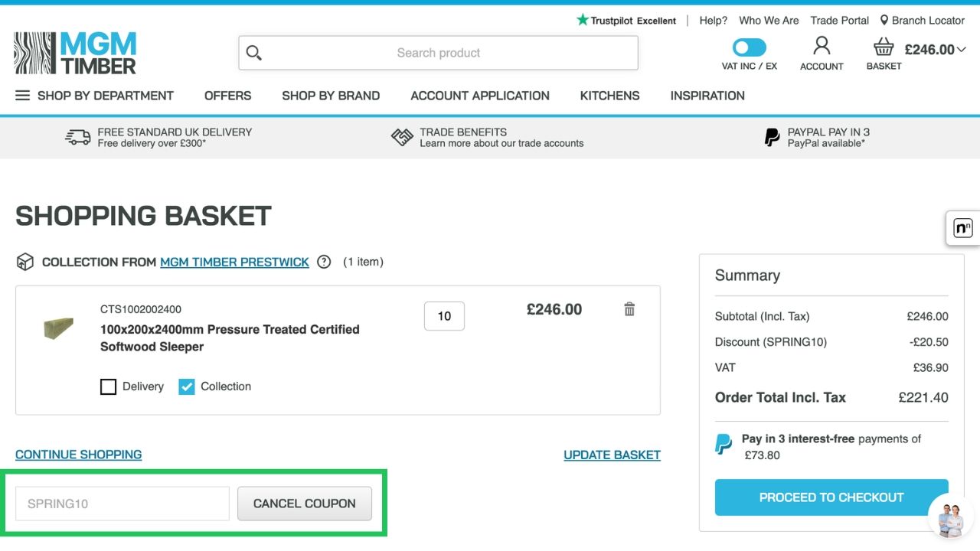The image size is (980, 551).
Task: Click the search magnifier icon
Action: click(x=254, y=53)
